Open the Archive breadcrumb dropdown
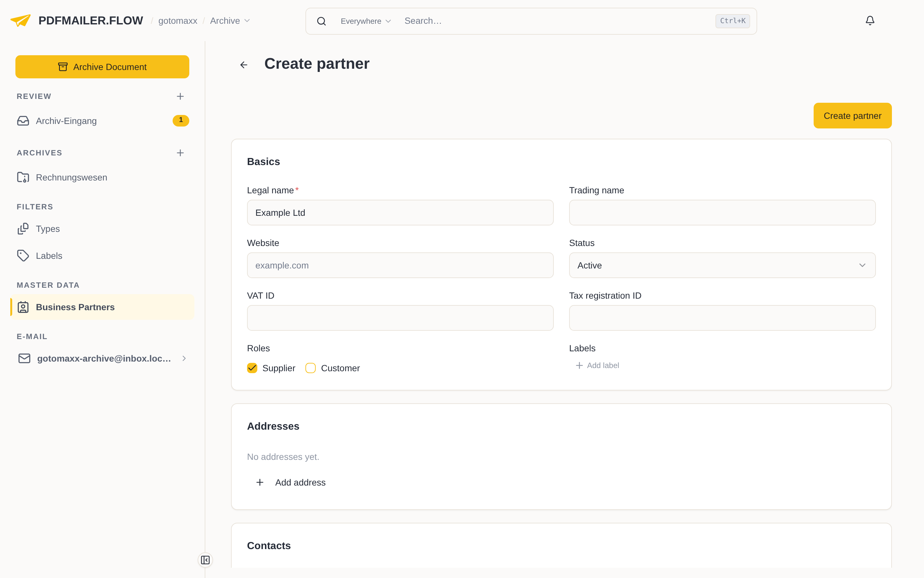924x578 pixels. point(230,21)
